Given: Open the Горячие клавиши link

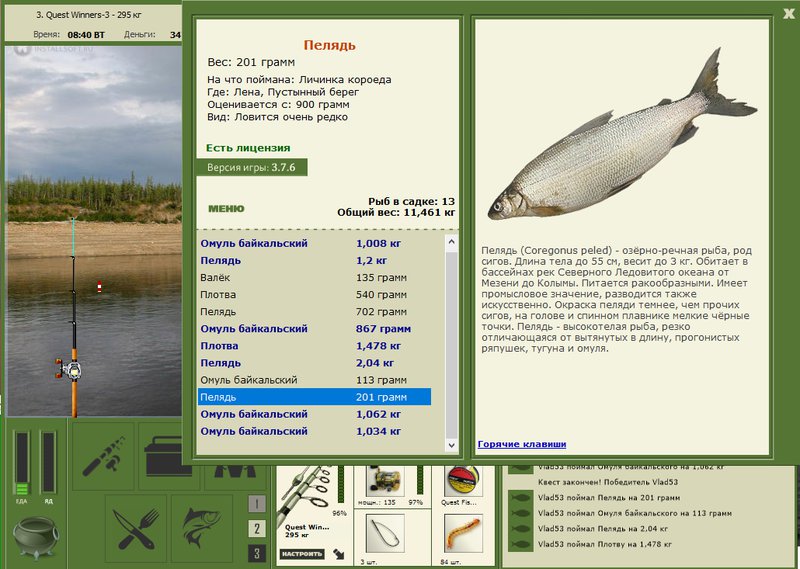Looking at the screenshot, I should [521, 444].
